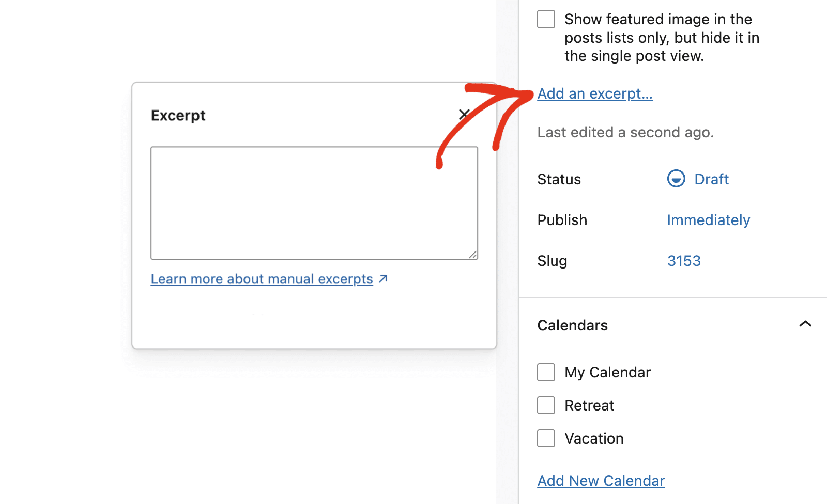Click the Status row label
Screen dimensions: 827x504
pos(559,179)
